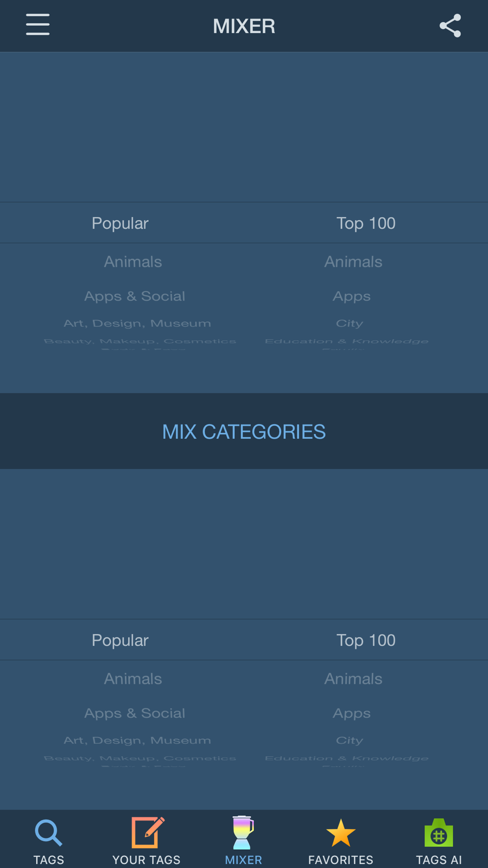Select upper Popular column header
The width and height of the screenshot is (488, 868).
pyautogui.click(x=120, y=223)
